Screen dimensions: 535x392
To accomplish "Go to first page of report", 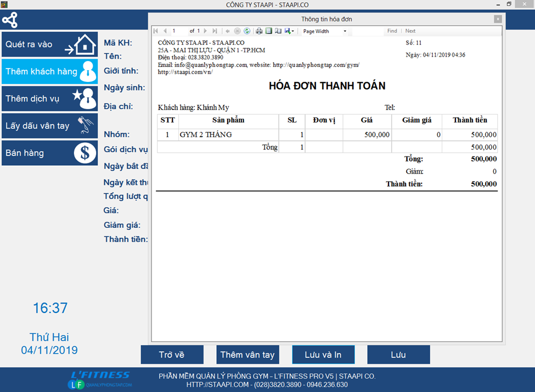I will pos(156,31).
